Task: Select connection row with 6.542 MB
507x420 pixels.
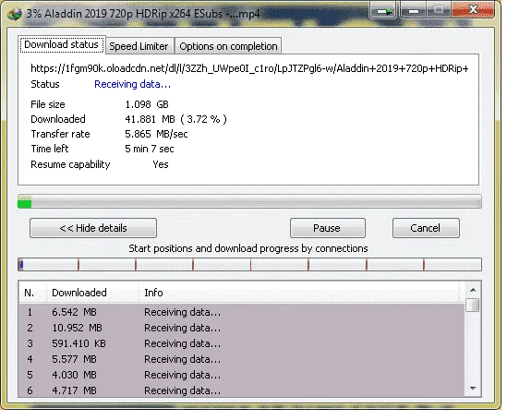Action: 242,312
